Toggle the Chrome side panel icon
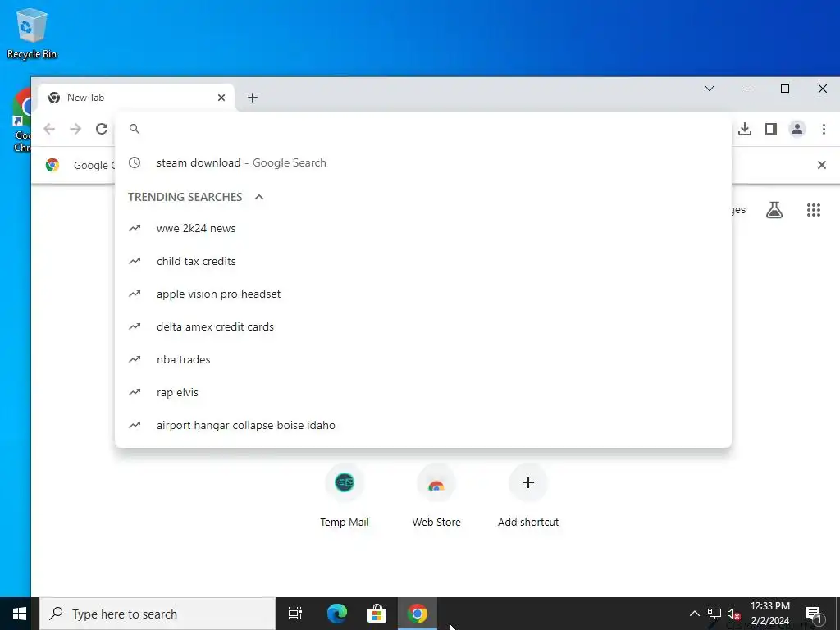Image resolution: width=840 pixels, height=630 pixels. point(771,129)
